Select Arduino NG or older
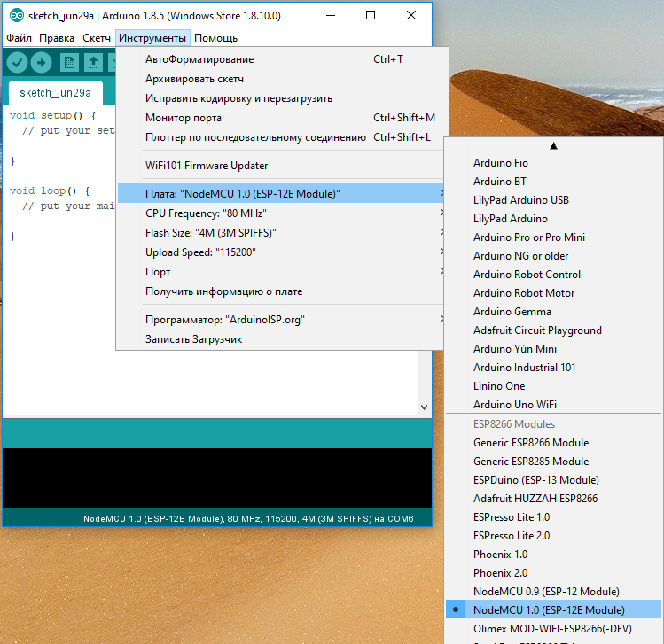 [x=553, y=256]
